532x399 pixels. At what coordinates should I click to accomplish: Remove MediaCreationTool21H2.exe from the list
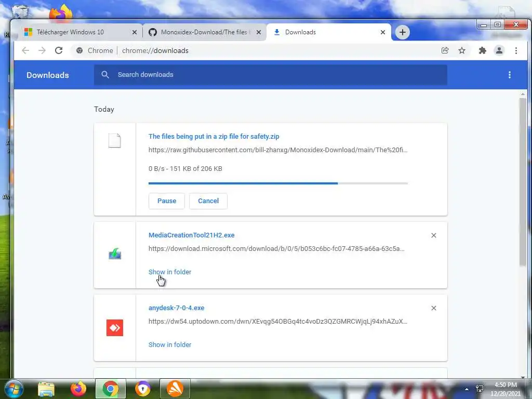pos(434,235)
